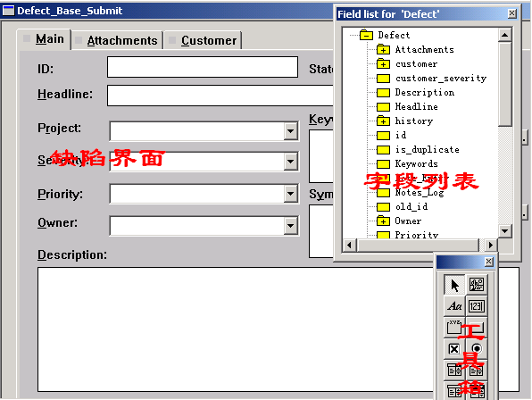Select the radio button control tool
532x400 pixels.
477,349
